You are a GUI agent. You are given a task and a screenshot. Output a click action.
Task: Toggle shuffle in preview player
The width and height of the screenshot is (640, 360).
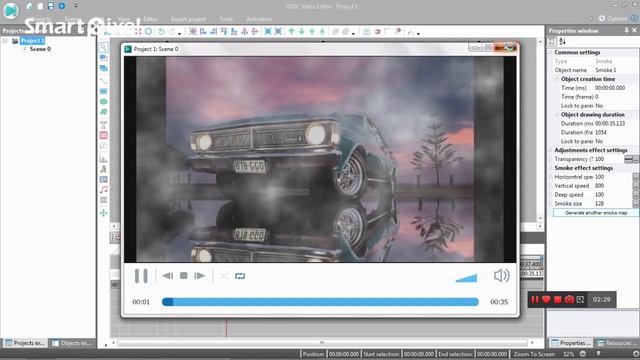(224, 276)
